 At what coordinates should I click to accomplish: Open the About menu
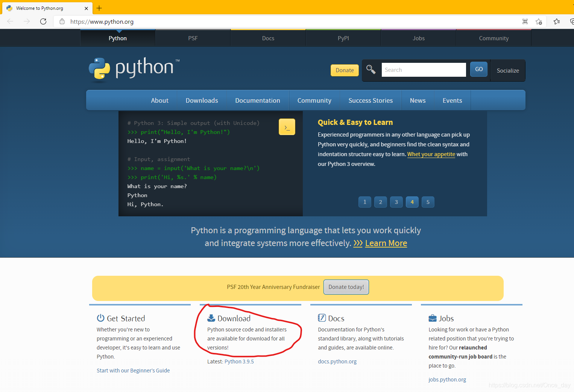(x=160, y=100)
